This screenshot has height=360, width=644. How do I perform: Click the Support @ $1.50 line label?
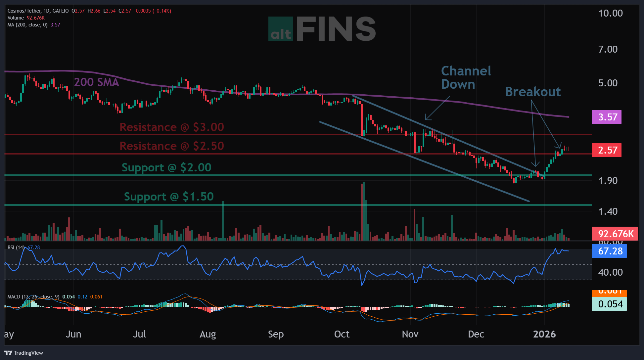tap(169, 197)
